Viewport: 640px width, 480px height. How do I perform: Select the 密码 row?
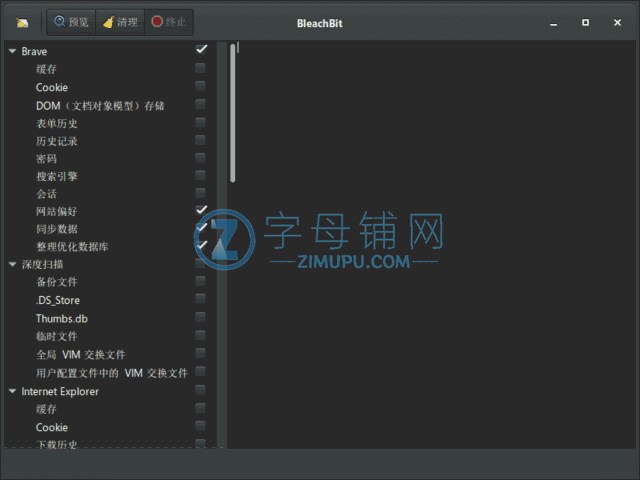coord(46,159)
